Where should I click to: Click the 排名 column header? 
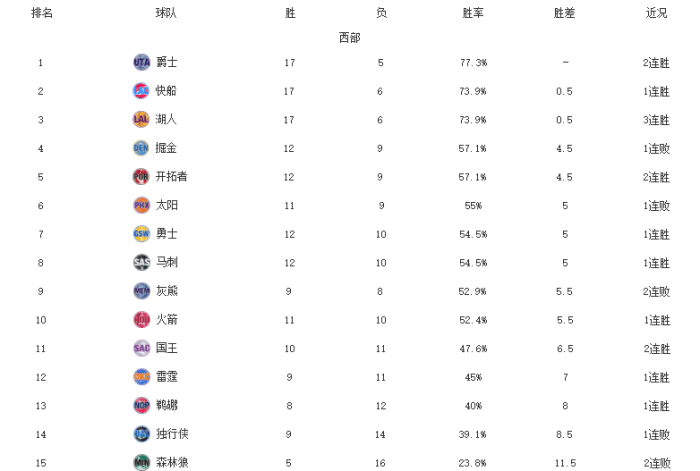click(42, 14)
